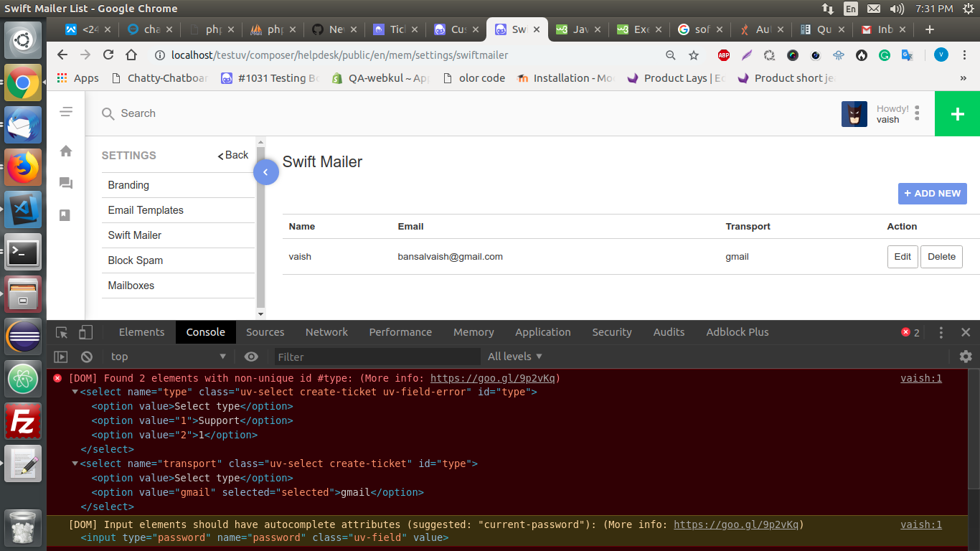This screenshot has height=551, width=980.
Task: Switch to the Network tab in DevTools
Action: click(326, 332)
